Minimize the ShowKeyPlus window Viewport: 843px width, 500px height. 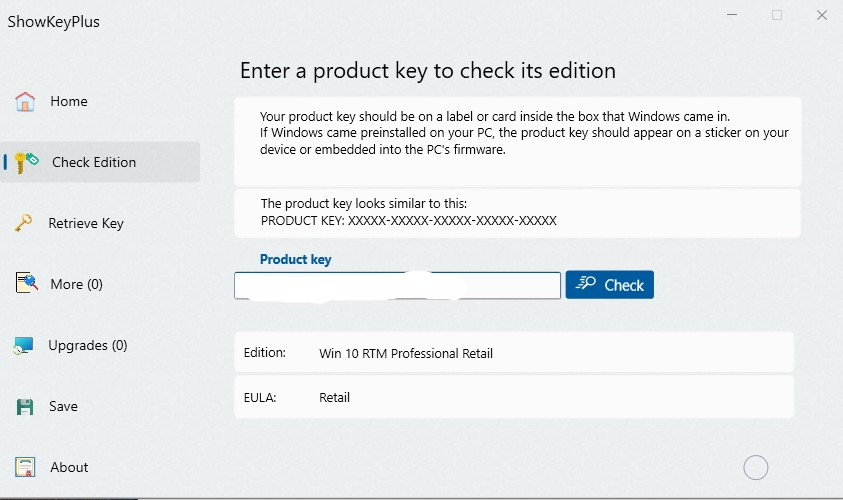click(732, 15)
